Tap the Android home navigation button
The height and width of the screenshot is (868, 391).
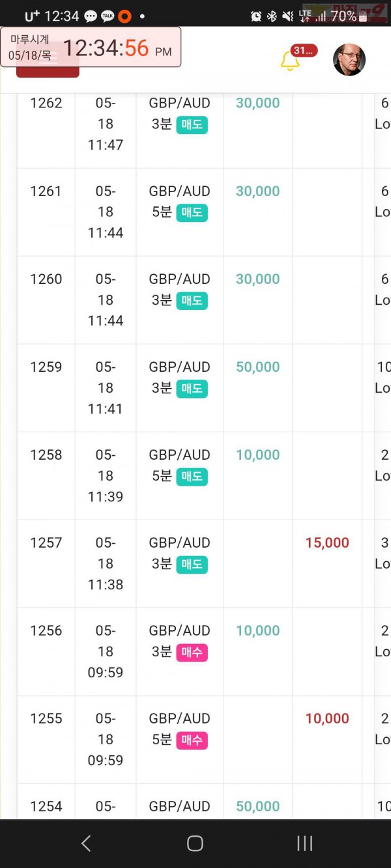[x=195, y=843]
